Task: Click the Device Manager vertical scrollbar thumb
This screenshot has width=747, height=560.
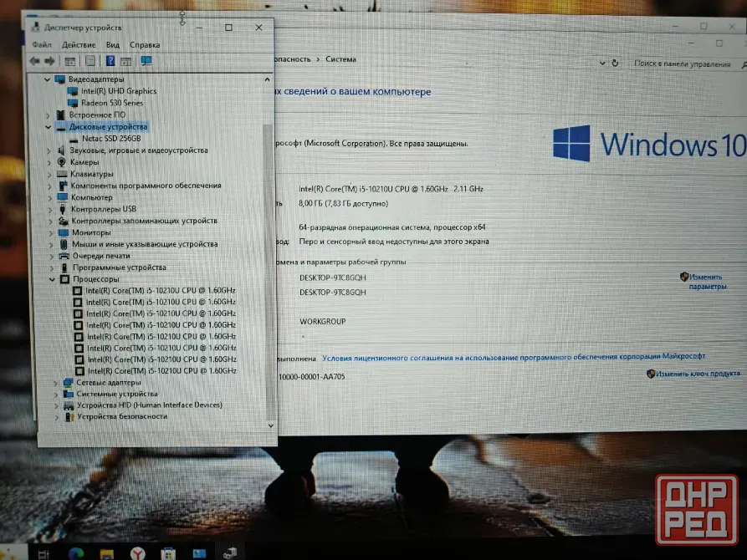Action: pyautogui.click(x=269, y=272)
